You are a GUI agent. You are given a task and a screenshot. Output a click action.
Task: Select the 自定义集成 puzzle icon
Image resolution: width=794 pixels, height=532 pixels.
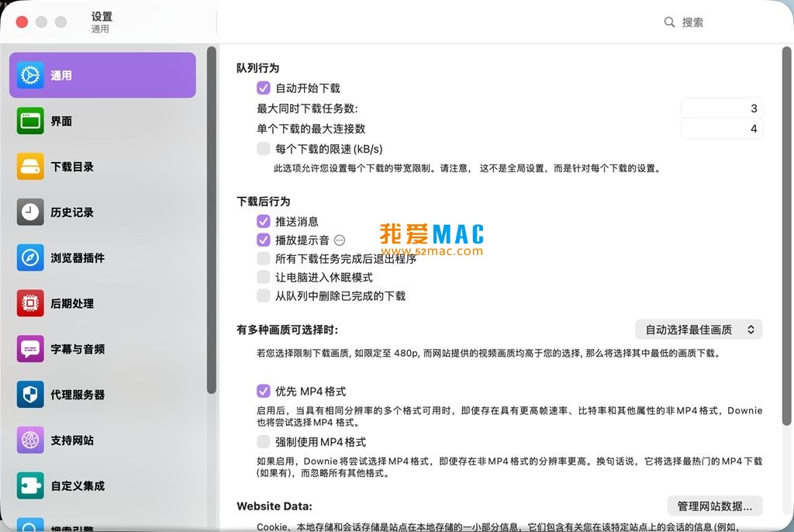tap(30, 486)
